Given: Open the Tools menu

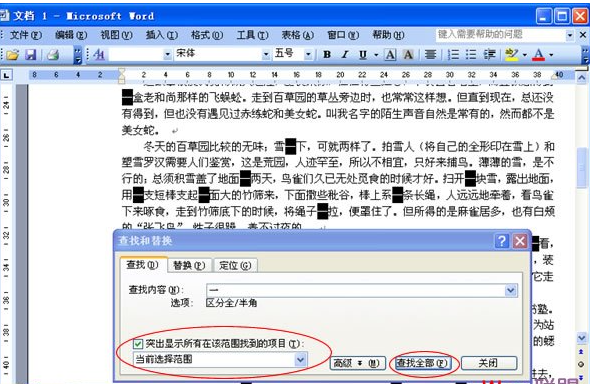Looking at the screenshot, I should coord(252,35).
